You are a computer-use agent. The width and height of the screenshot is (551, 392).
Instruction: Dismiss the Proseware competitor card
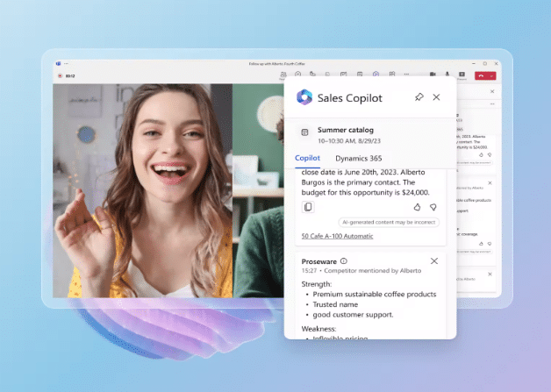coord(434,261)
